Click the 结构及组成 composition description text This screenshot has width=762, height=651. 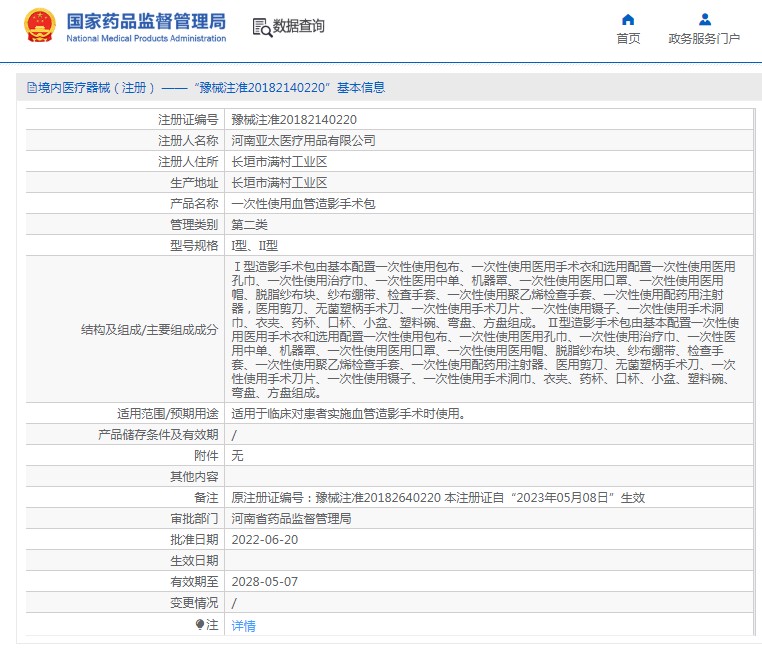pyautogui.click(x=485, y=329)
